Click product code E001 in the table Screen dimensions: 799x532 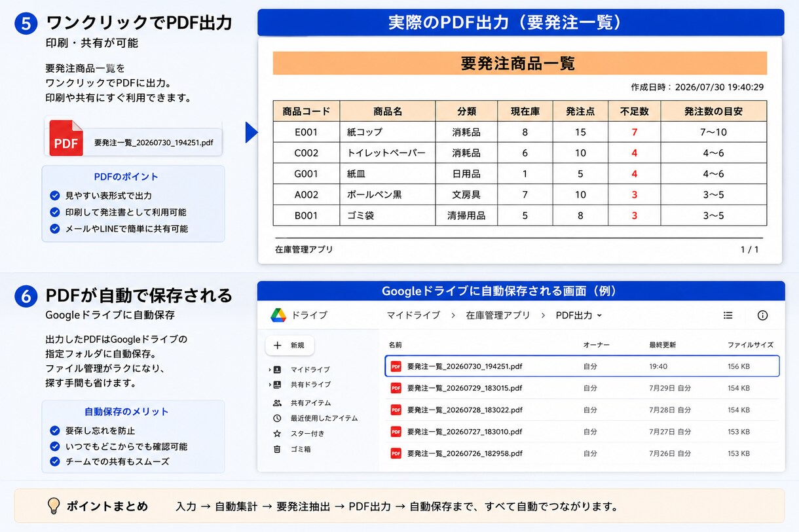pos(307,132)
